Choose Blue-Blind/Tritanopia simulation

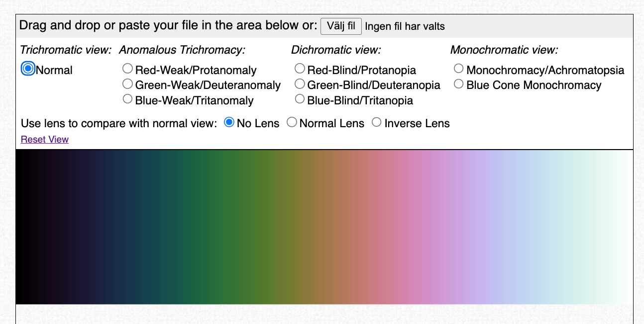click(x=300, y=99)
